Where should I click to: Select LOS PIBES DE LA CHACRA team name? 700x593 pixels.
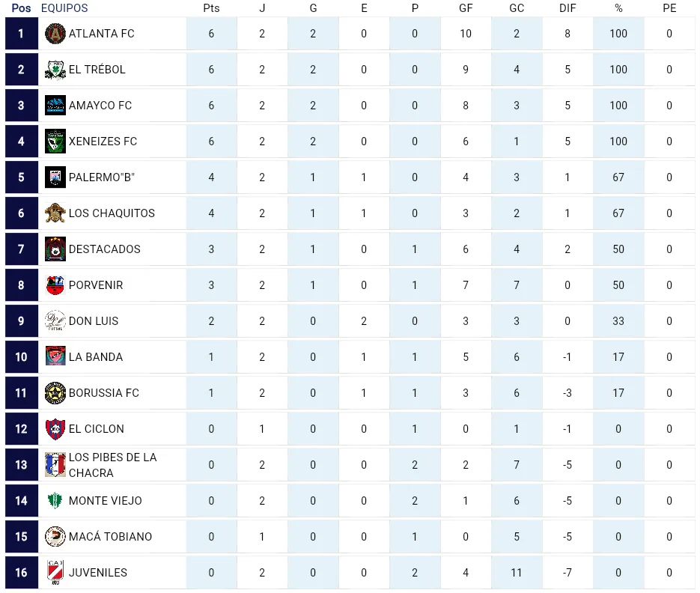[x=112, y=465]
